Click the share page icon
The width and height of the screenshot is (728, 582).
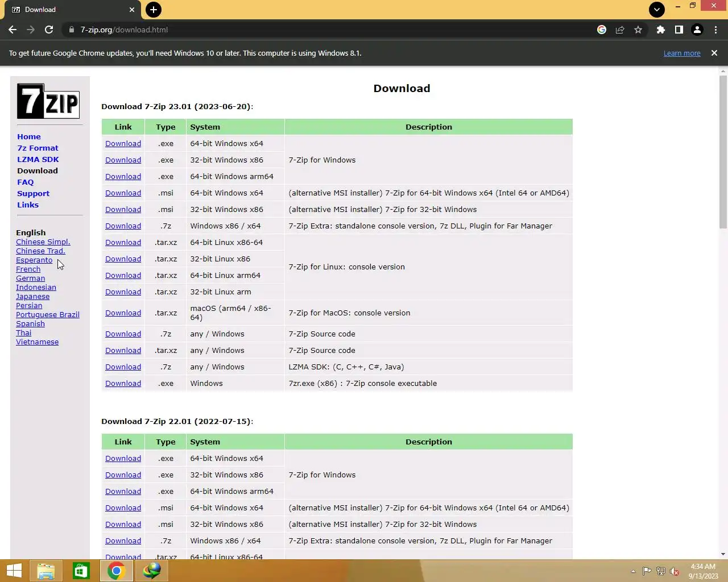pos(620,30)
